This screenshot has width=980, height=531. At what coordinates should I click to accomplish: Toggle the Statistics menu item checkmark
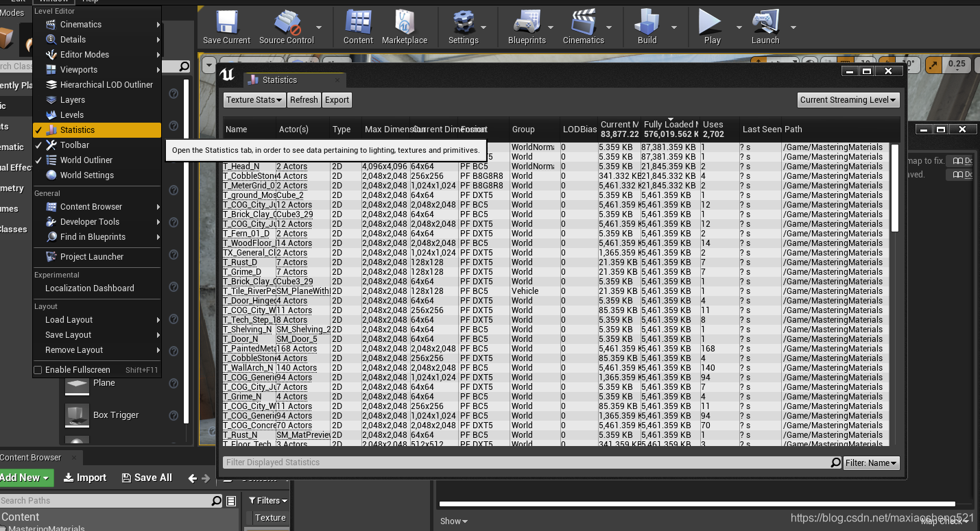tap(38, 130)
